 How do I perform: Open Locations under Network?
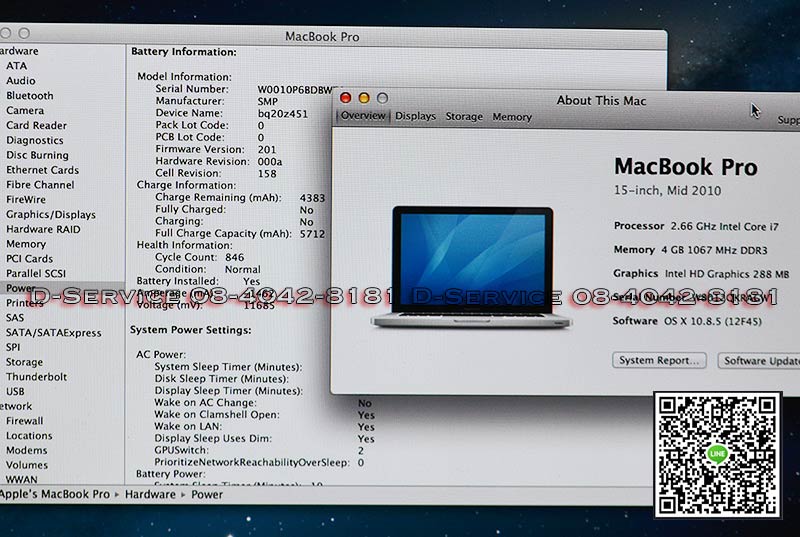point(29,436)
